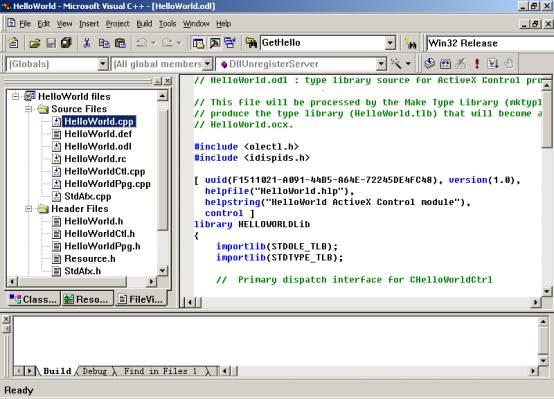Click the Paste clipboard icon
The width and height of the screenshot is (554, 399).
coord(120,43)
